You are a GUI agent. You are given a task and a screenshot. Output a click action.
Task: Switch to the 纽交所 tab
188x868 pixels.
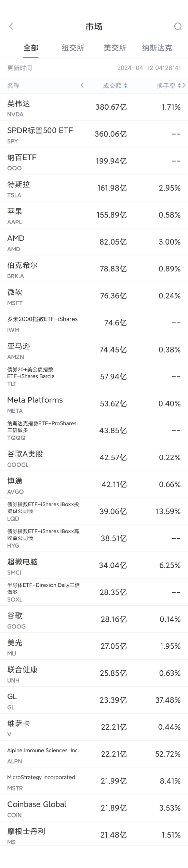tap(73, 48)
